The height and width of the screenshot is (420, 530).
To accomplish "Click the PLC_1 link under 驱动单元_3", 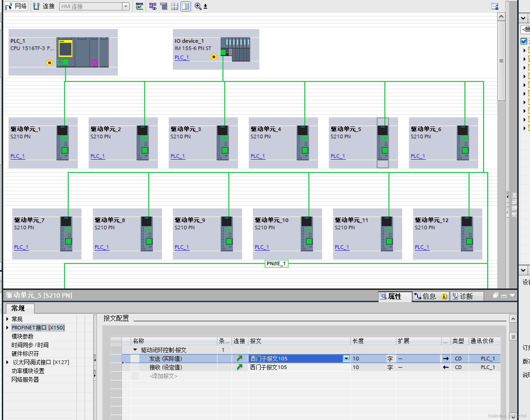I will (x=177, y=156).
